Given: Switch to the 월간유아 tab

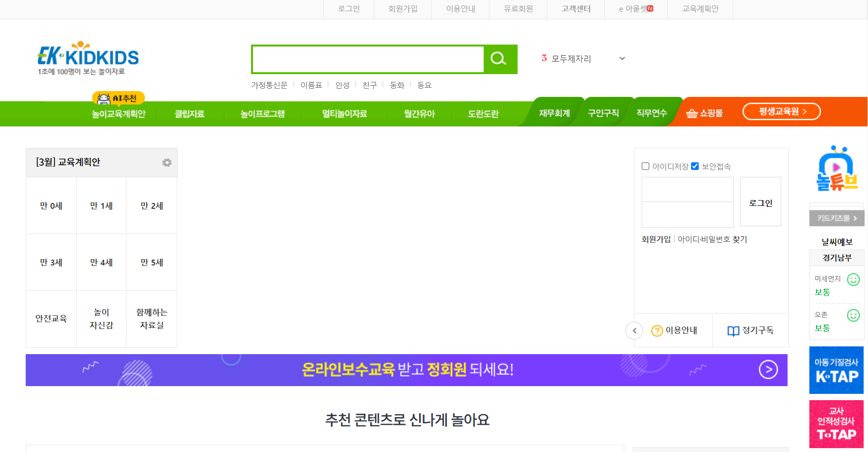Looking at the screenshot, I should click(x=419, y=114).
